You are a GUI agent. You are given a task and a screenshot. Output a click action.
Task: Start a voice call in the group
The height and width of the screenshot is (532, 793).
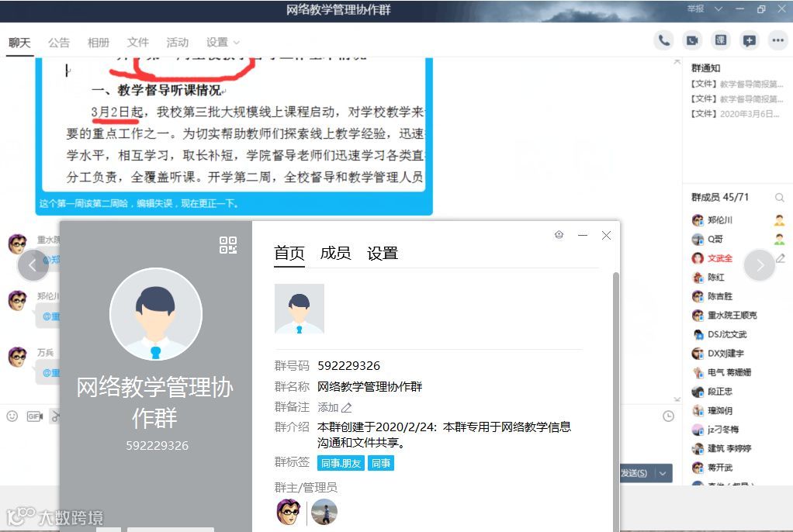663,40
